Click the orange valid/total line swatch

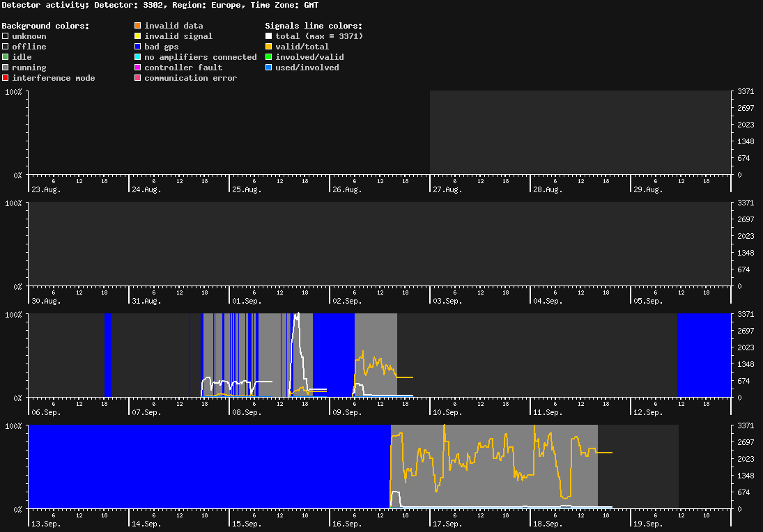pos(268,47)
